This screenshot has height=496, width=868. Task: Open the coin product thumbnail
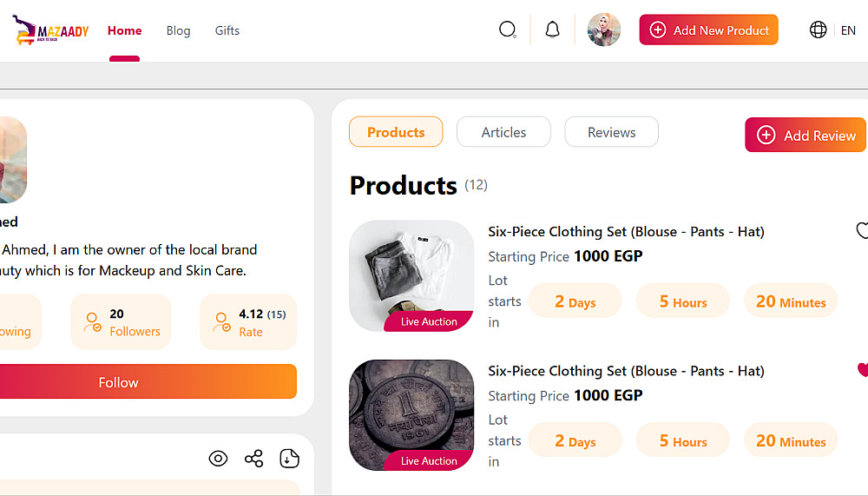click(x=411, y=415)
